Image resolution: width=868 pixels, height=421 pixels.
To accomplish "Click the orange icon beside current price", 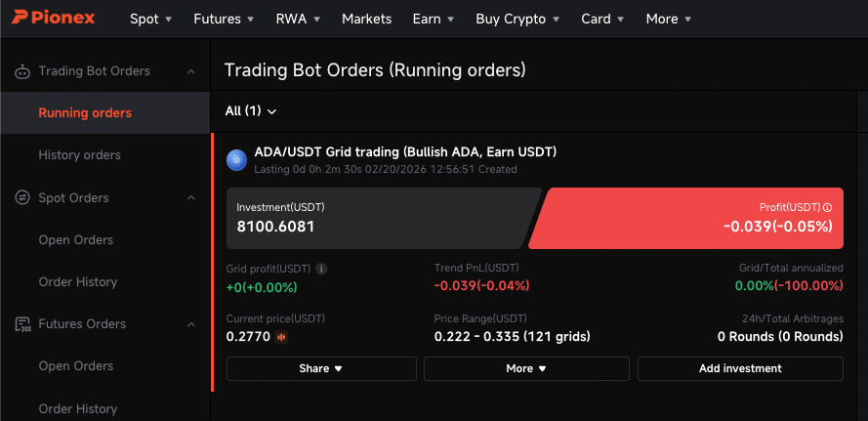I will coord(282,337).
